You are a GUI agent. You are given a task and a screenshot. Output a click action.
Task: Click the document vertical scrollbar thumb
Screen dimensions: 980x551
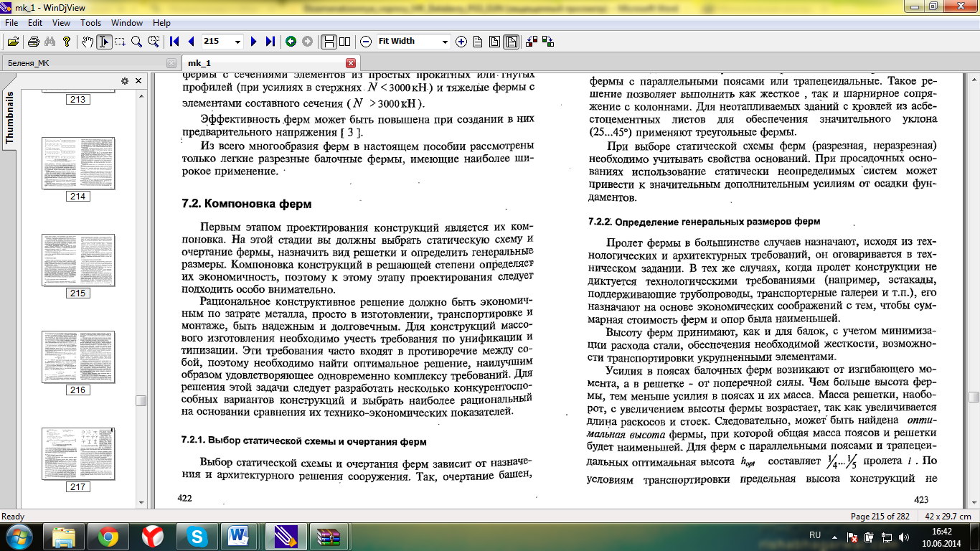[x=974, y=397]
